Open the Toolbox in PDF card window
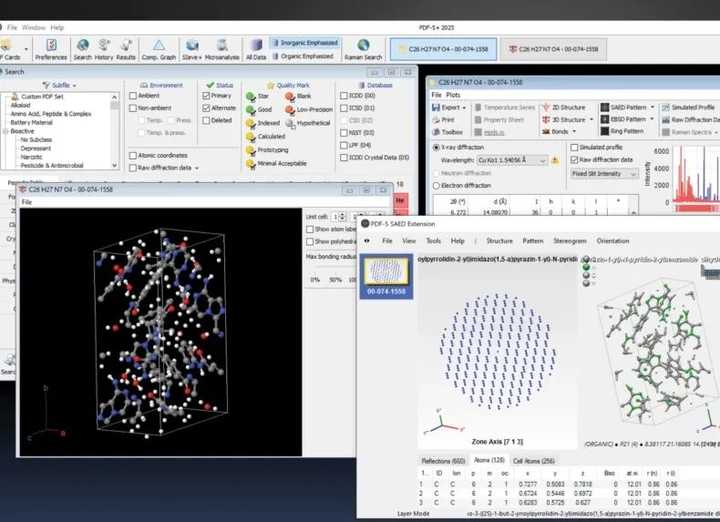 447,132
